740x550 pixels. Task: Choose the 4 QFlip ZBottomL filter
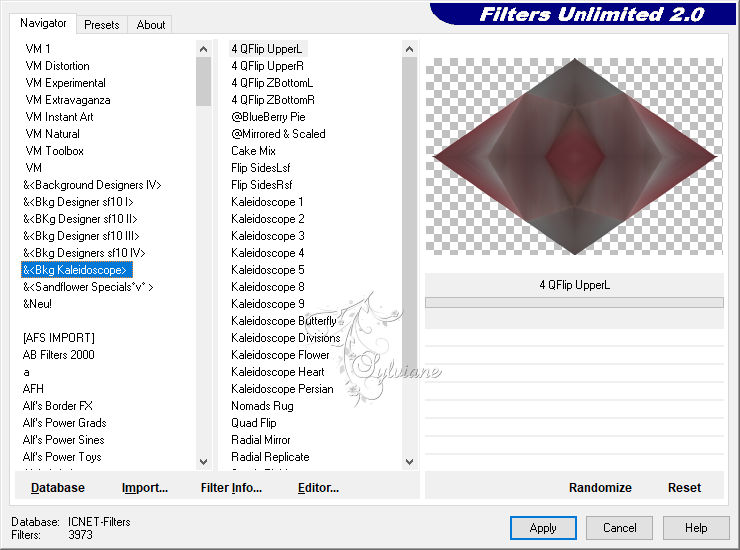coord(272,83)
